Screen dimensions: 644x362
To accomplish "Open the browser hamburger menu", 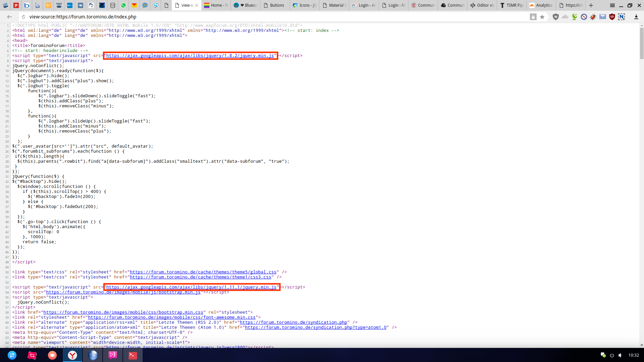I will (x=612, y=5).
